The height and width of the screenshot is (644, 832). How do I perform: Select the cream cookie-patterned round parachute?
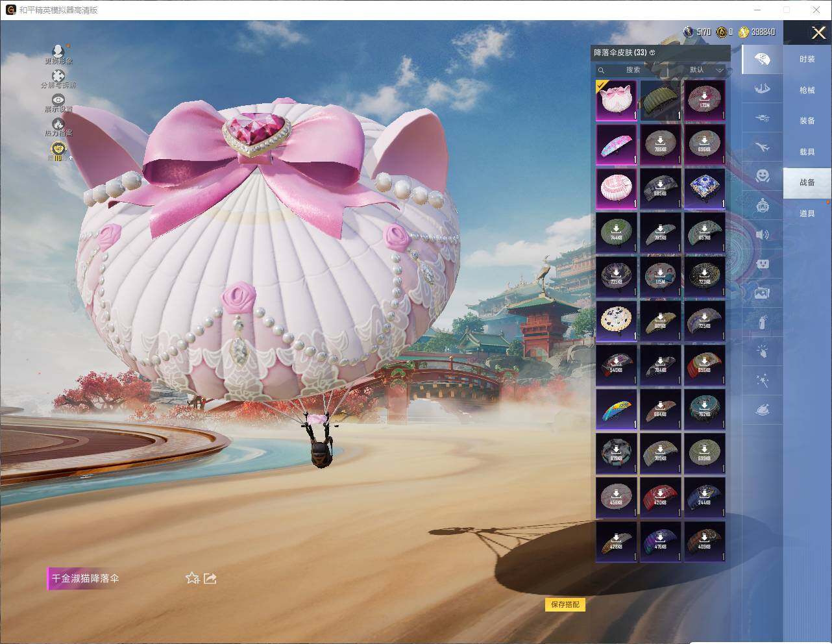(x=616, y=321)
